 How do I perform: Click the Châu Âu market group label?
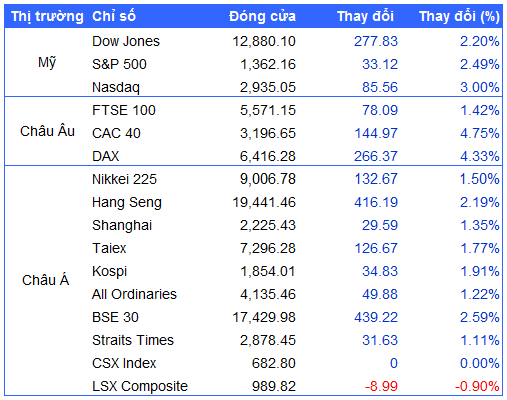click(x=47, y=131)
